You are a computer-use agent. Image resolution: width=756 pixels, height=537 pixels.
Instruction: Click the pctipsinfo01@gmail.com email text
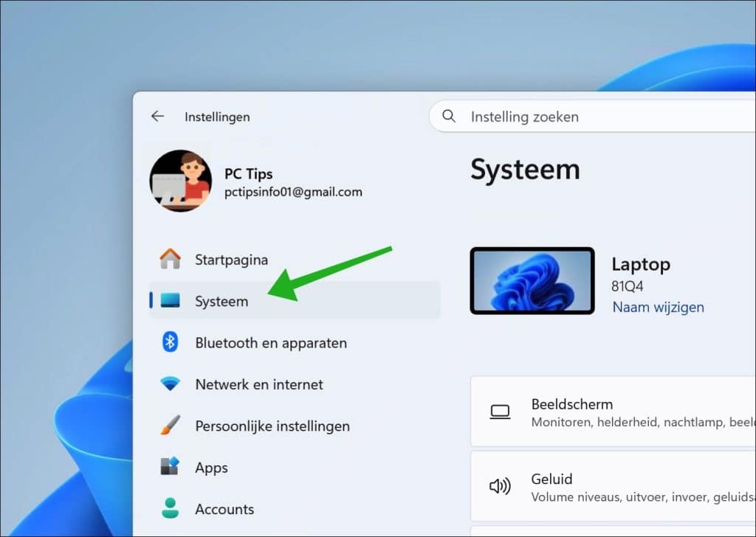pyautogui.click(x=293, y=193)
